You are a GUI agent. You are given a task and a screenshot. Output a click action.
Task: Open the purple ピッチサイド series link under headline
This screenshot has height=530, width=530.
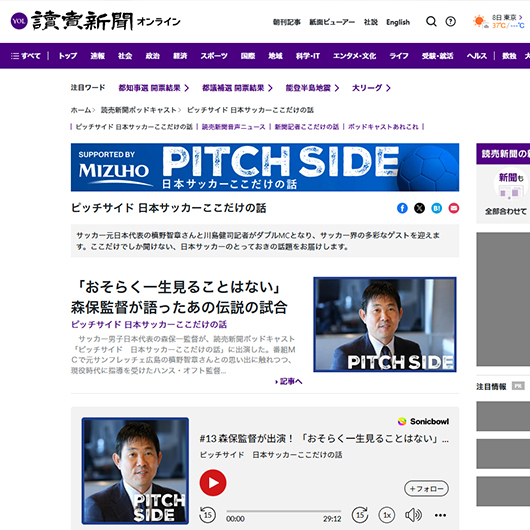[149, 324]
